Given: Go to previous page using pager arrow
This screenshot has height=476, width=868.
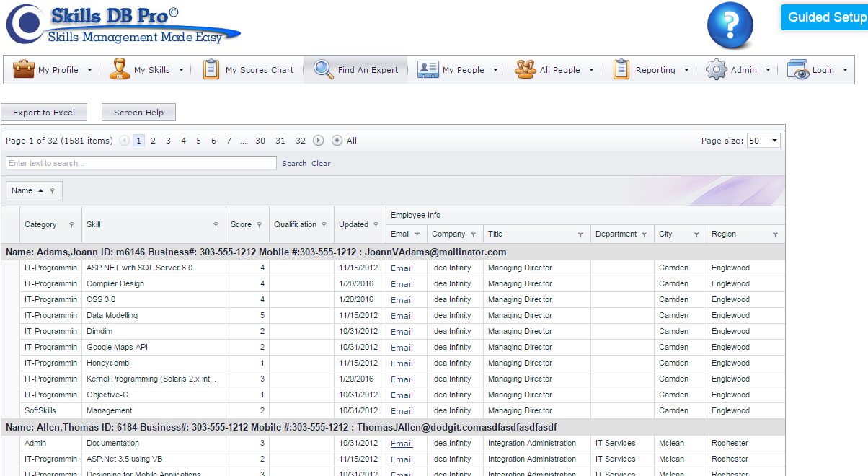Looking at the screenshot, I should click(124, 141).
